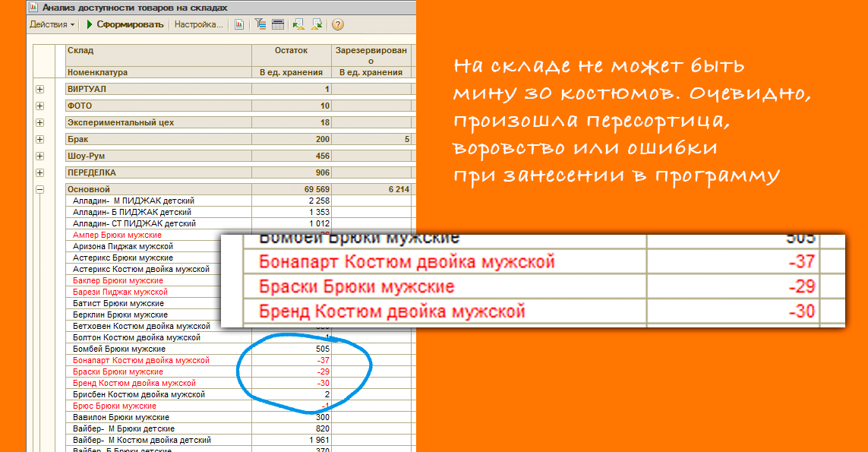
Task: Select Берклин Брюки мужские
Action: point(120,315)
